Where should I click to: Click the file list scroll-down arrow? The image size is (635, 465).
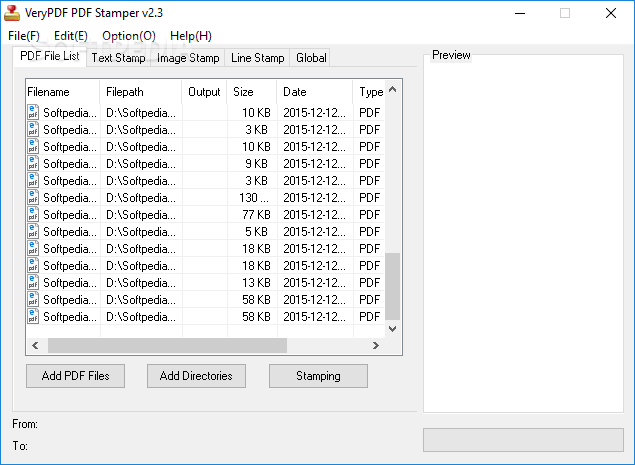tap(392, 328)
